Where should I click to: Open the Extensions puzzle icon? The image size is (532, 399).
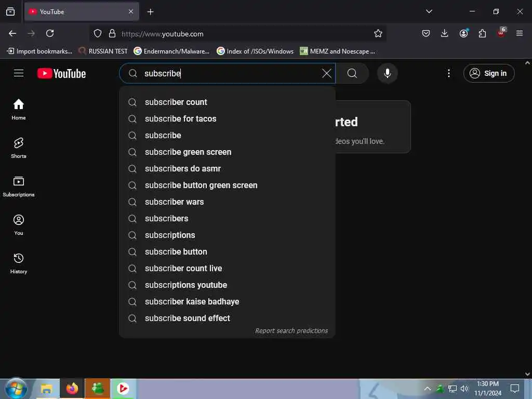[x=482, y=33]
